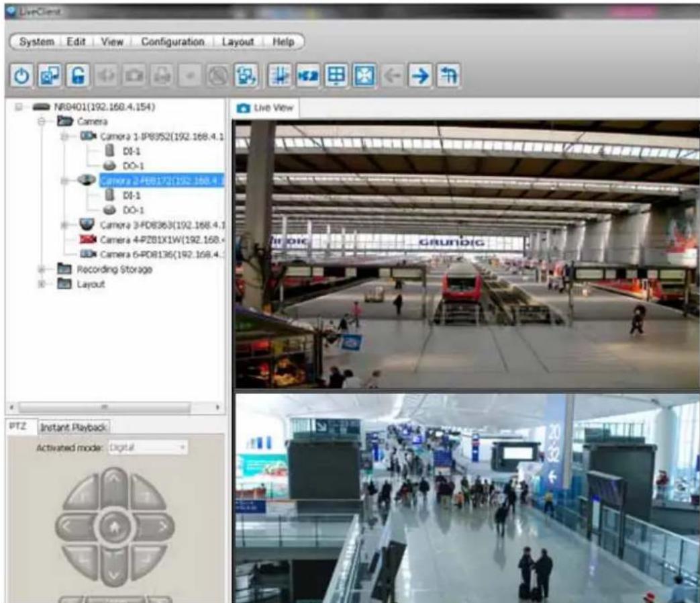Open the View menu
This screenshot has width=700, height=603.
click(x=112, y=42)
